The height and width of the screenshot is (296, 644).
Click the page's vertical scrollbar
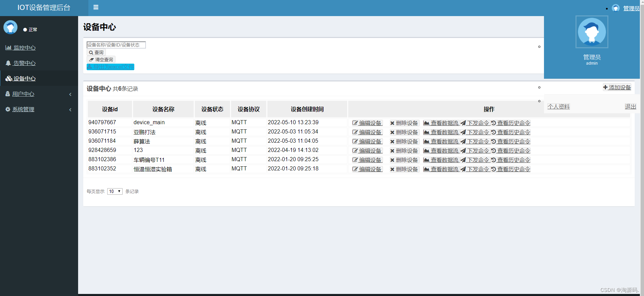[642, 148]
